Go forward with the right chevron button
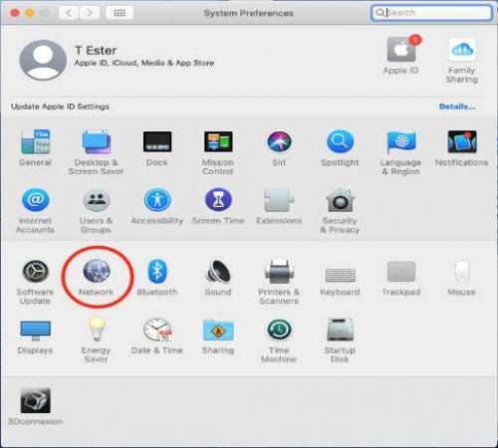498x448 pixels. [90, 13]
